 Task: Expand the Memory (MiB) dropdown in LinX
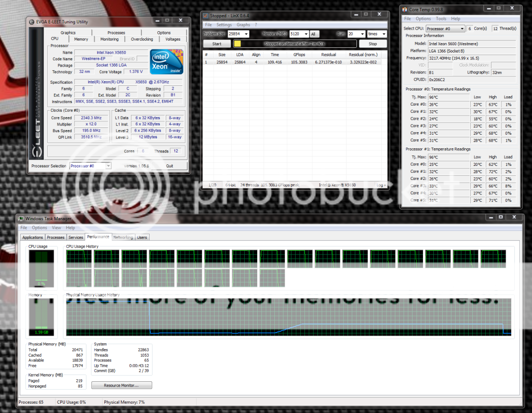306,34
